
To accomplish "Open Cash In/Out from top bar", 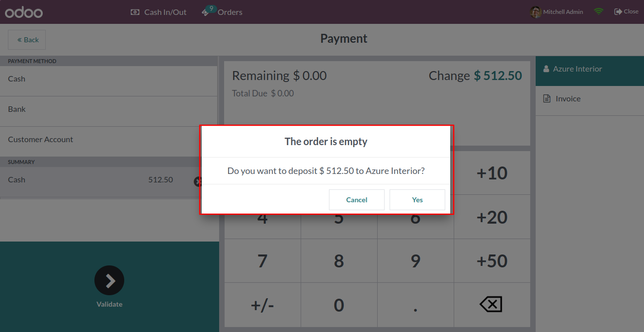I will (x=159, y=12).
